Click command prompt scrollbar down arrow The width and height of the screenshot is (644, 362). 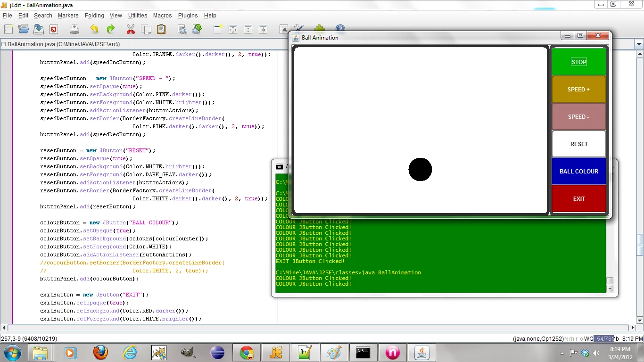tap(610, 288)
